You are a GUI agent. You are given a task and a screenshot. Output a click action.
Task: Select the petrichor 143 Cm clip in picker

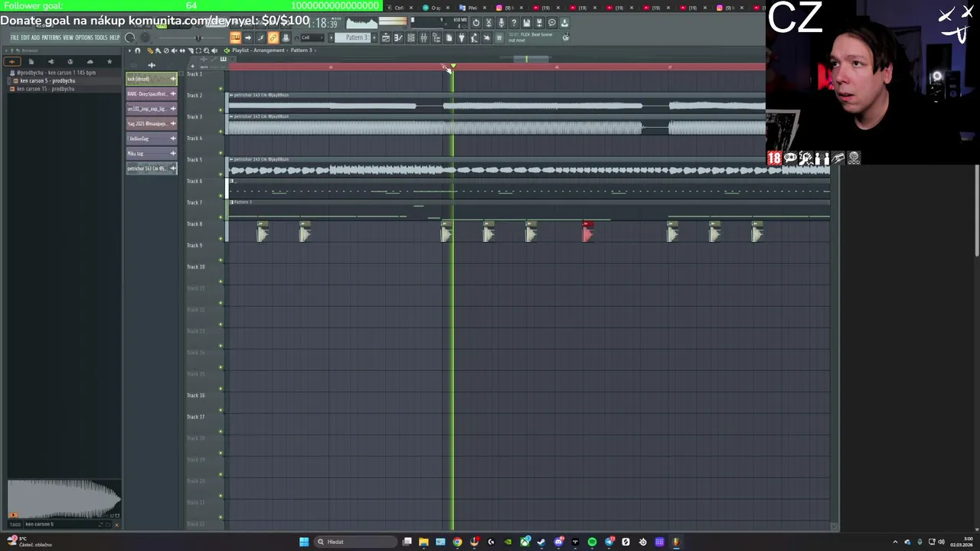[x=152, y=168]
